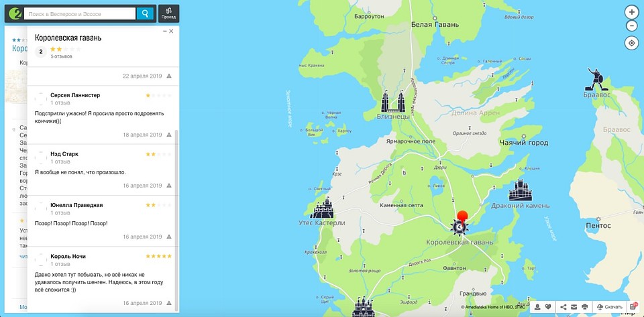Click the green 2GIS logo
This screenshot has height=317, width=644.
point(14,13)
